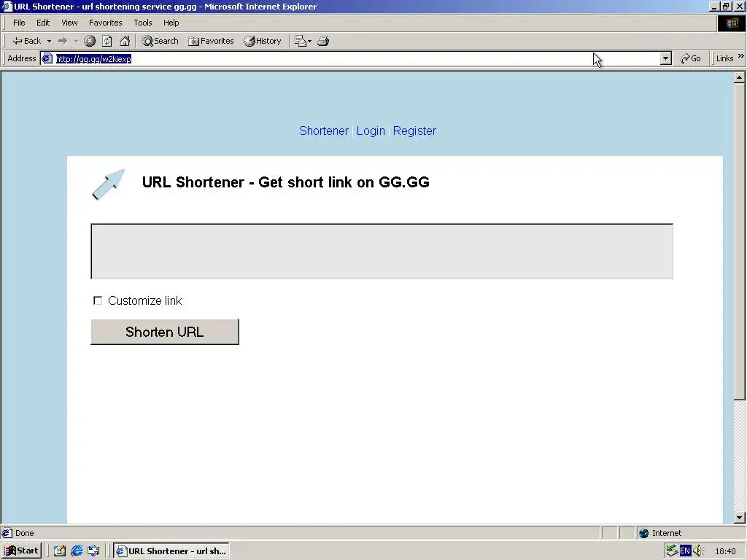747x560 pixels.
Task: Click the 18:40 system clock
Action: [725, 551]
